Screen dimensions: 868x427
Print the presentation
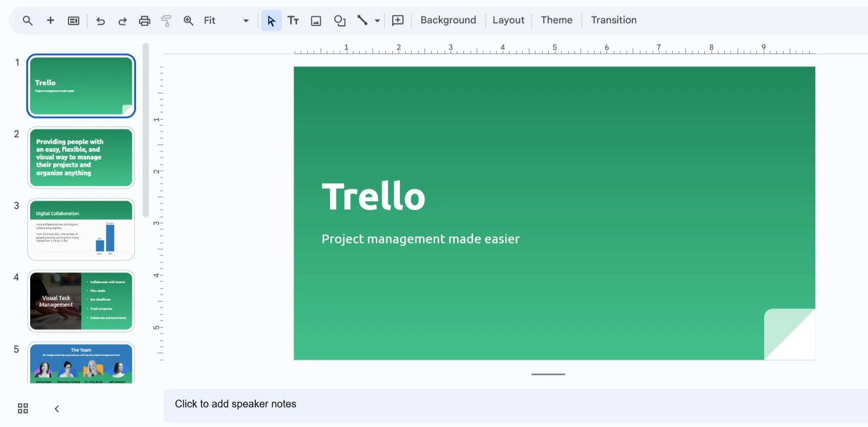click(x=145, y=20)
